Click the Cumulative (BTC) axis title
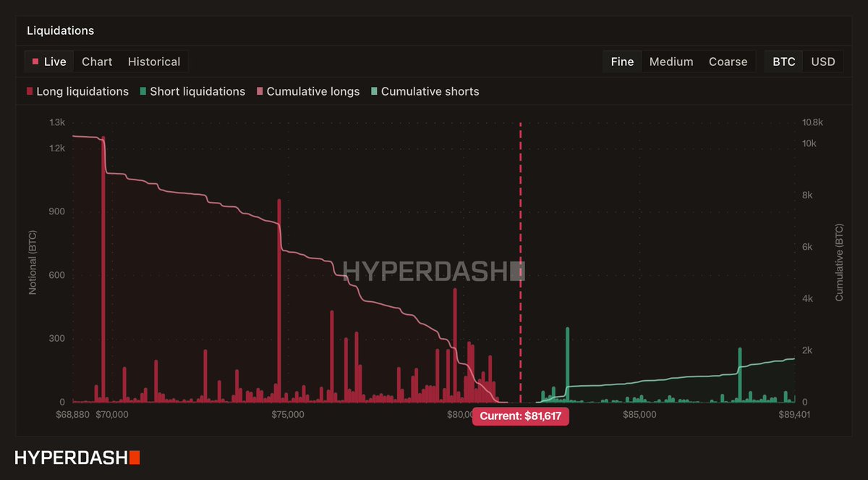This screenshot has width=868, height=480. coord(839,263)
